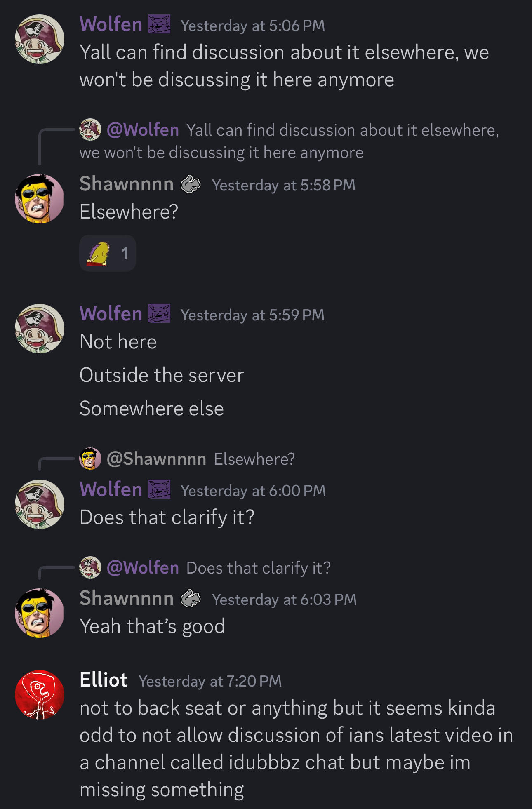Tap the small Shawnnnn avatar in the 'Elsewhere?' reply preview
The width and height of the screenshot is (532, 809).
[x=90, y=459]
